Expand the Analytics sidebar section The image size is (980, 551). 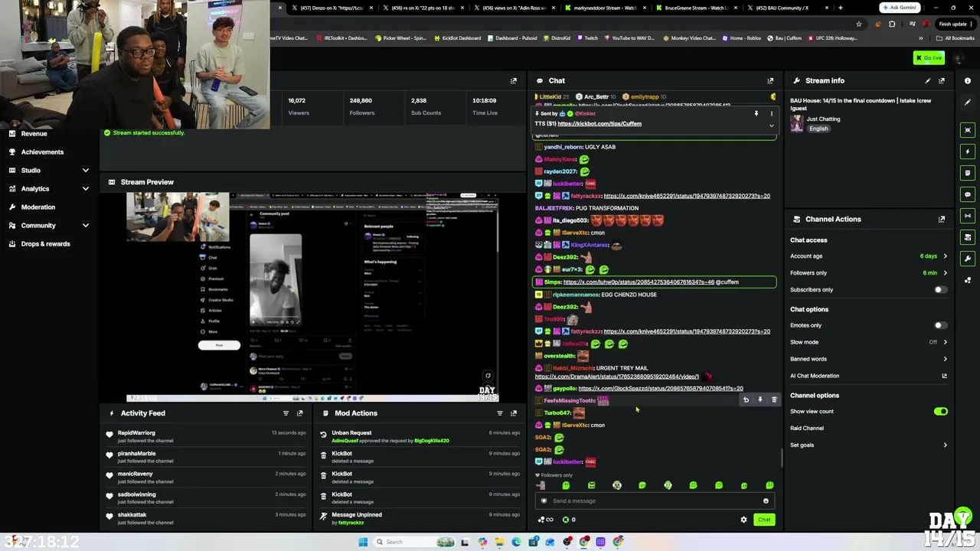[86, 189]
